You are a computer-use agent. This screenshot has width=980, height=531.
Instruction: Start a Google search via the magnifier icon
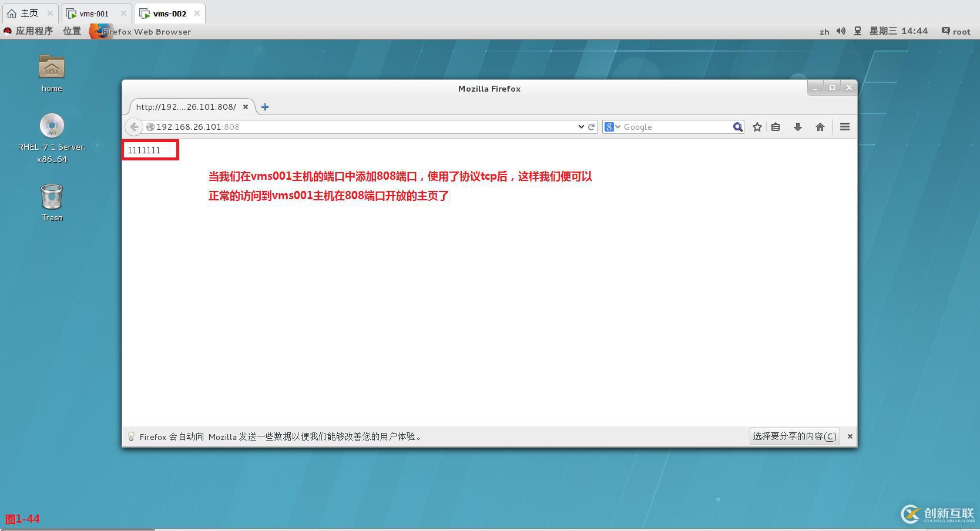coord(737,126)
